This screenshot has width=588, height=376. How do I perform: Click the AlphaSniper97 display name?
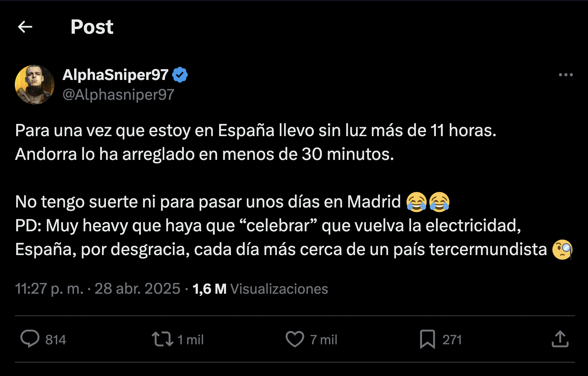[x=115, y=75]
